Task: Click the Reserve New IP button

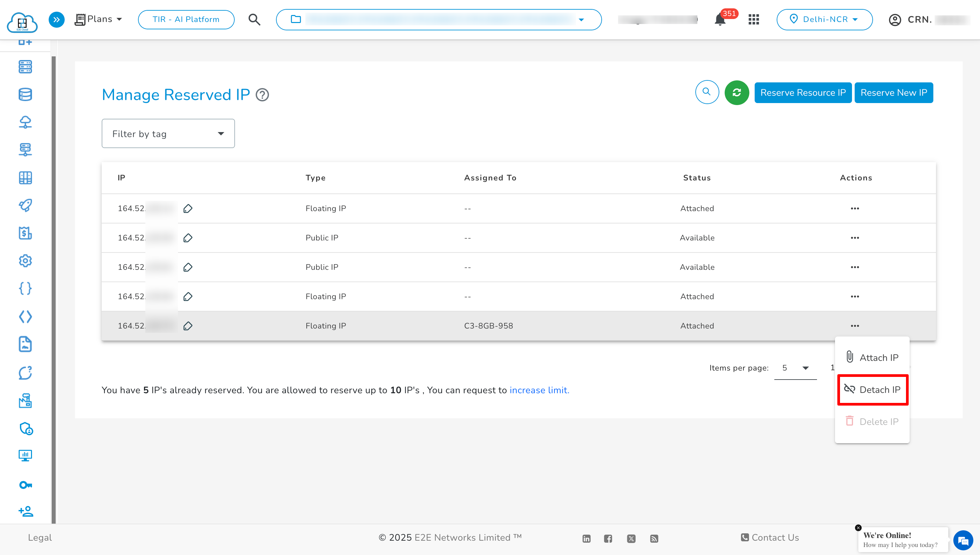Action: coord(893,93)
